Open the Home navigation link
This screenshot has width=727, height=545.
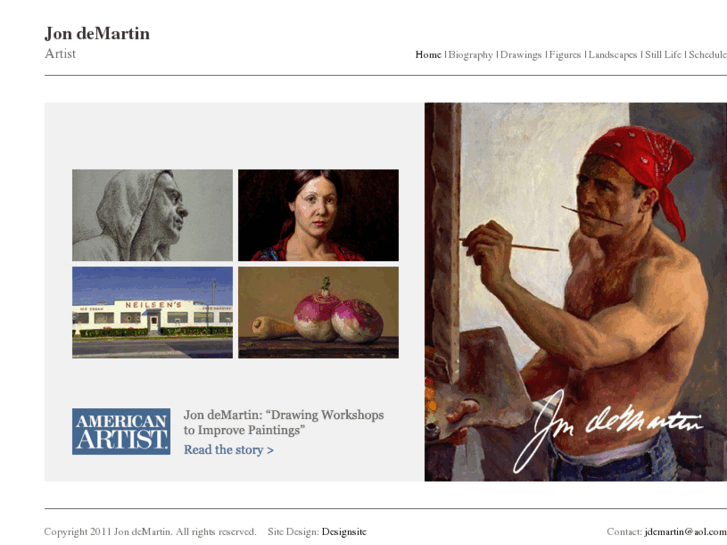tap(428, 55)
